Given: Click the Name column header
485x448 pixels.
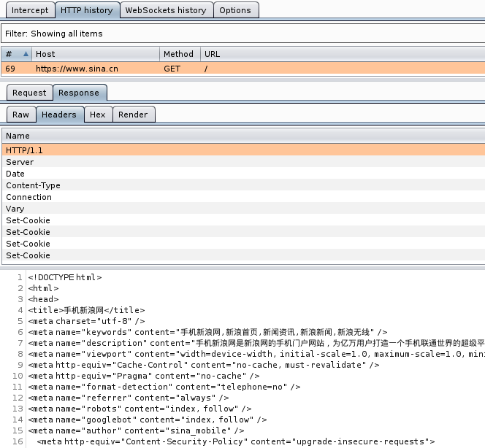Looking at the screenshot, I should [x=243, y=136].
